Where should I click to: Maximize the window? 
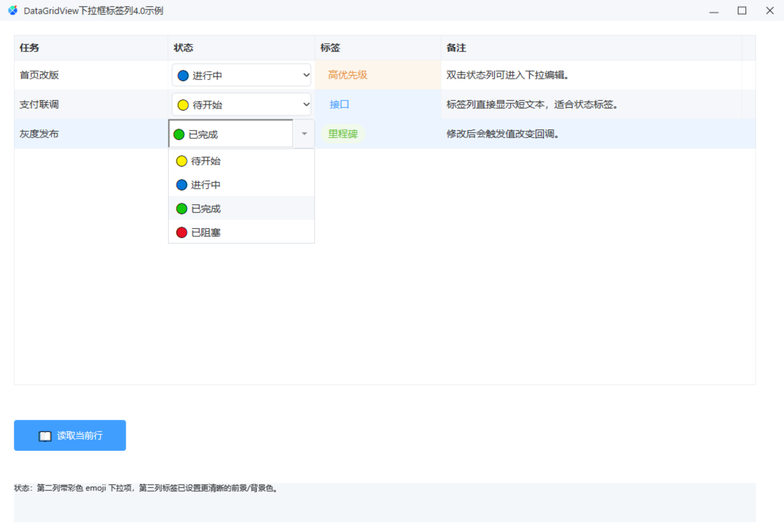742,11
